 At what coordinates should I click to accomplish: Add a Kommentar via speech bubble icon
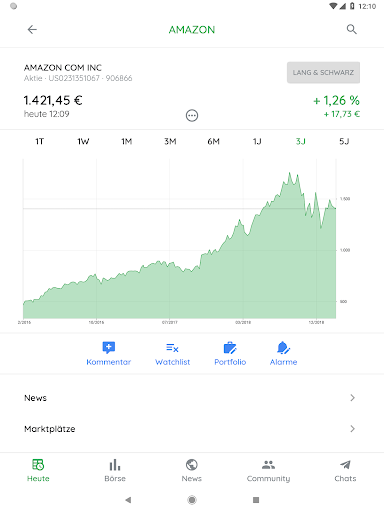109,347
